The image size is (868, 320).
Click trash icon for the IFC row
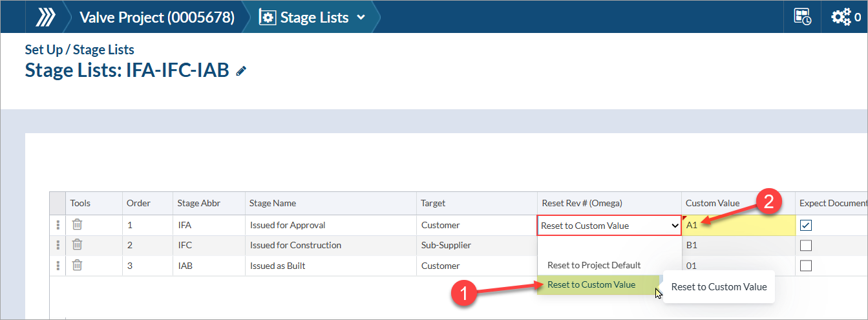pos(77,245)
